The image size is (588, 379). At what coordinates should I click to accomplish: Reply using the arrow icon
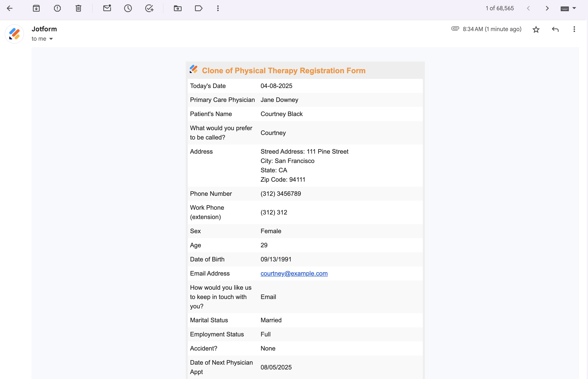(555, 30)
